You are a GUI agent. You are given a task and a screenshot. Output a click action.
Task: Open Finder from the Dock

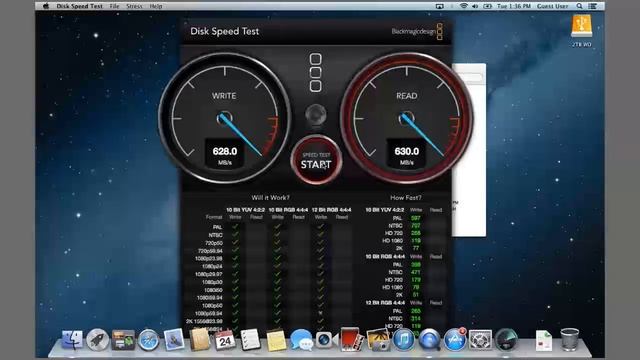[72, 339]
